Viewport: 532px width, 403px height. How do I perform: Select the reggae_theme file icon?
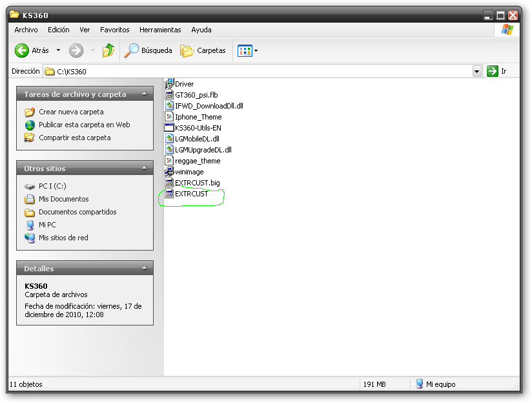pyautogui.click(x=169, y=161)
